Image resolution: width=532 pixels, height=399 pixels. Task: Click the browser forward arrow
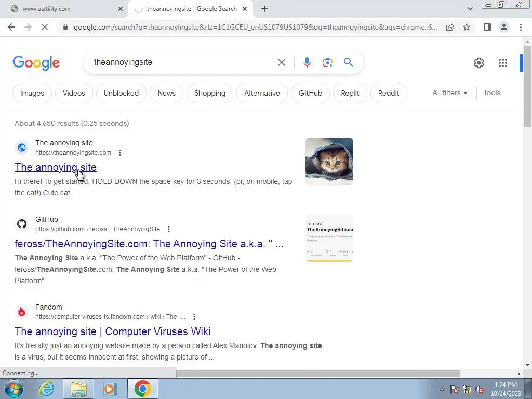point(28,27)
